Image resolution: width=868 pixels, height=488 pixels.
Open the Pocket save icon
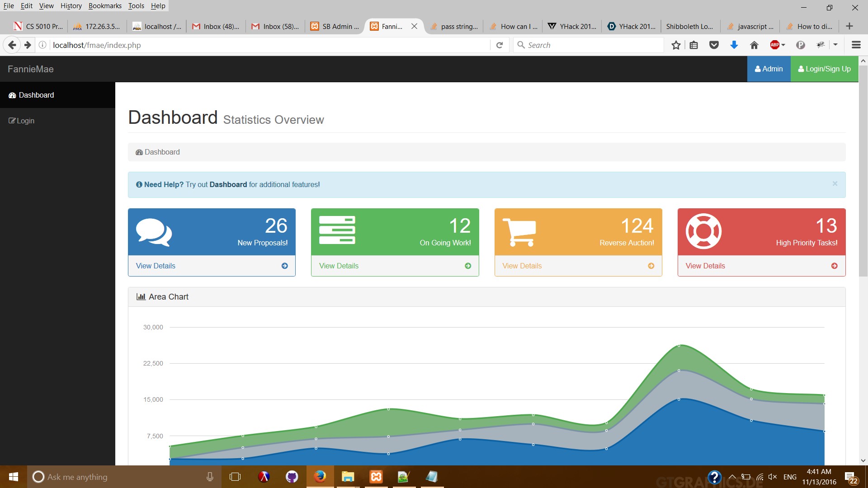coord(714,45)
